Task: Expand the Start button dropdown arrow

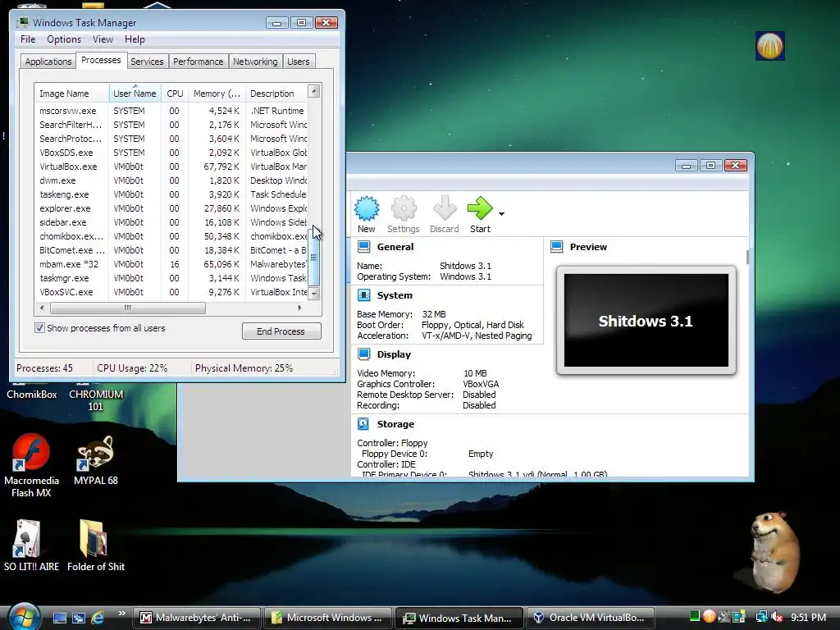Action: point(501,214)
